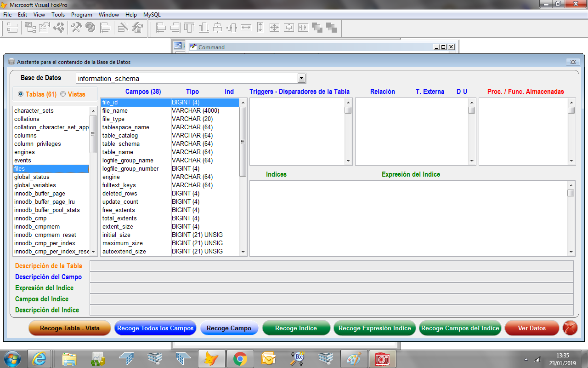This screenshot has height=368, width=588.
Task: Open Google Chrome from the taskbar
Action: point(240,359)
